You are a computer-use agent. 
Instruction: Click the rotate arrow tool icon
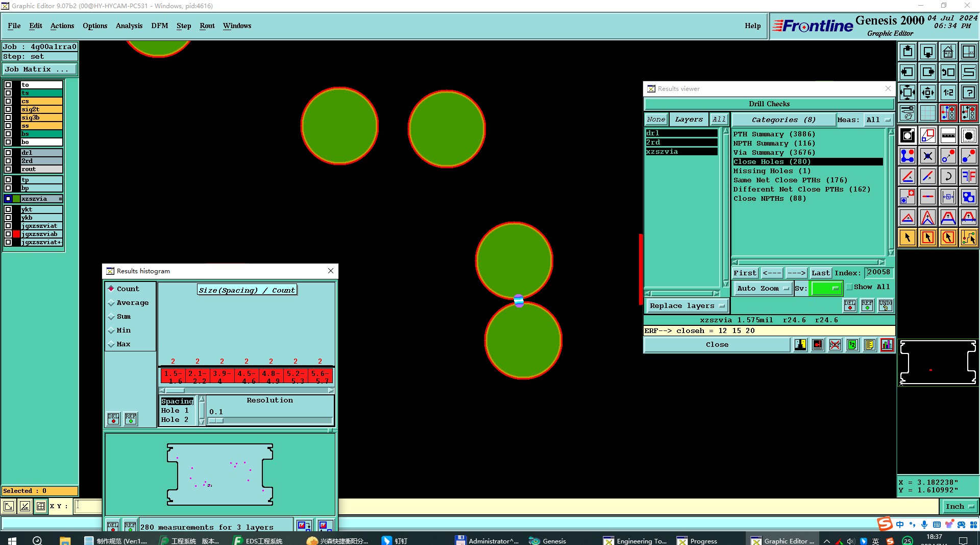tap(948, 176)
